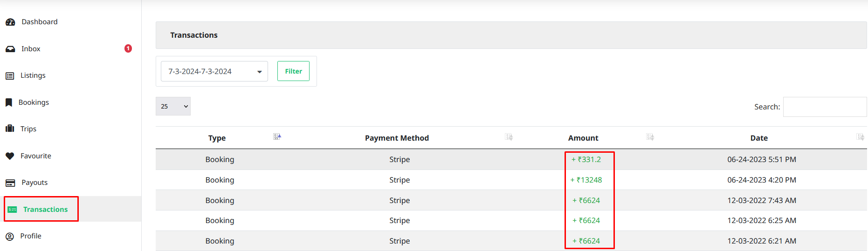The image size is (868, 251).
Task: Select the ₹13248 Stripe booking row
Action: (400, 180)
